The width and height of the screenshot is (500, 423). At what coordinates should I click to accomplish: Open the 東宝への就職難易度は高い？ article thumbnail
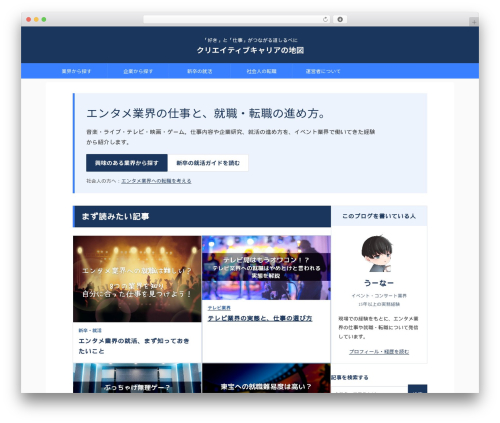[x=266, y=378]
